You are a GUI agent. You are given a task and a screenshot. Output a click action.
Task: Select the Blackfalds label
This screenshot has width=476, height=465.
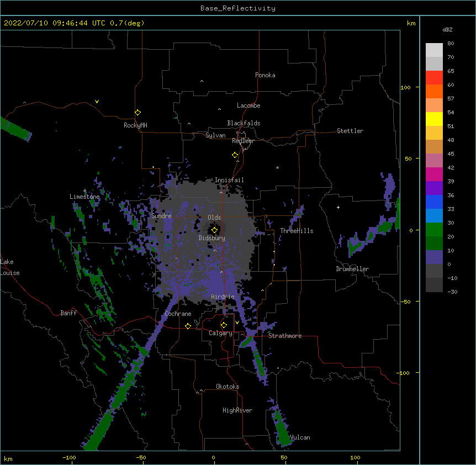click(x=244, y=123)
